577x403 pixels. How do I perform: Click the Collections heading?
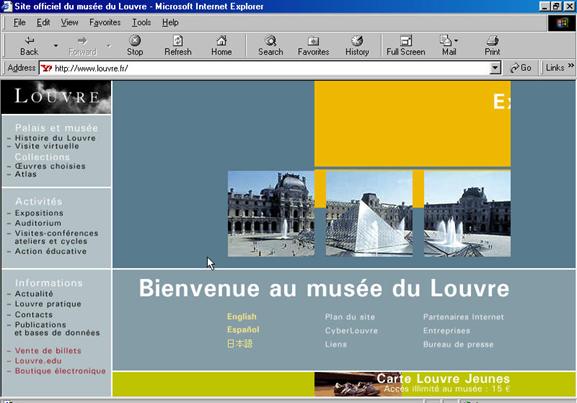coord(42,156)
